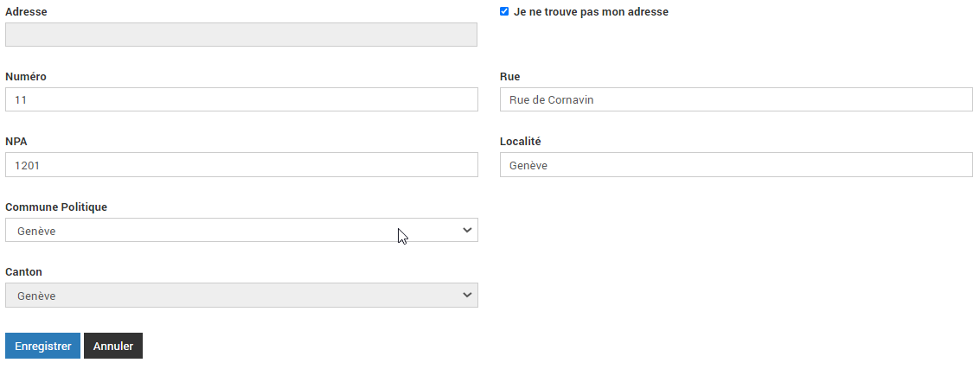
Task: Cancel editing with the Annuler button
Action: tap(113, 346)
